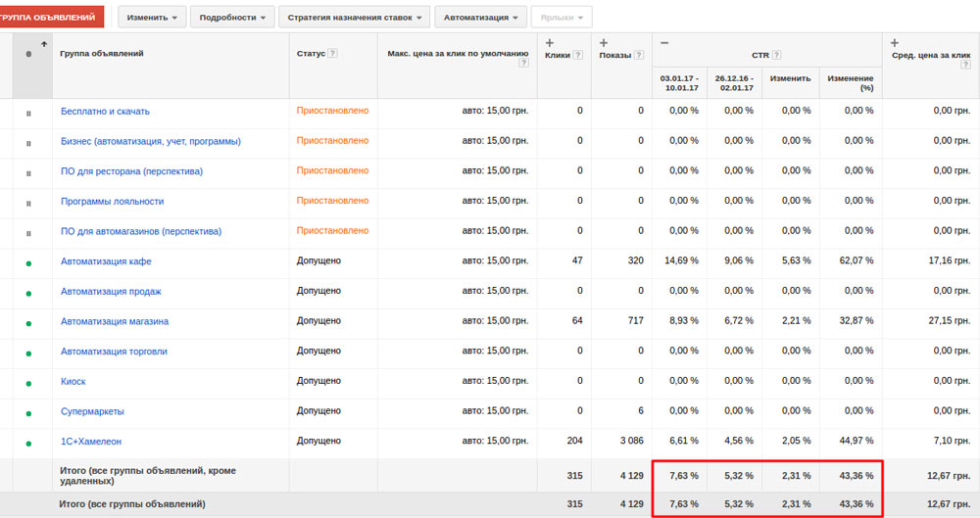Click the red 'Группа объявлений' add button
This screenshot has height=518, width=980.
52,17
